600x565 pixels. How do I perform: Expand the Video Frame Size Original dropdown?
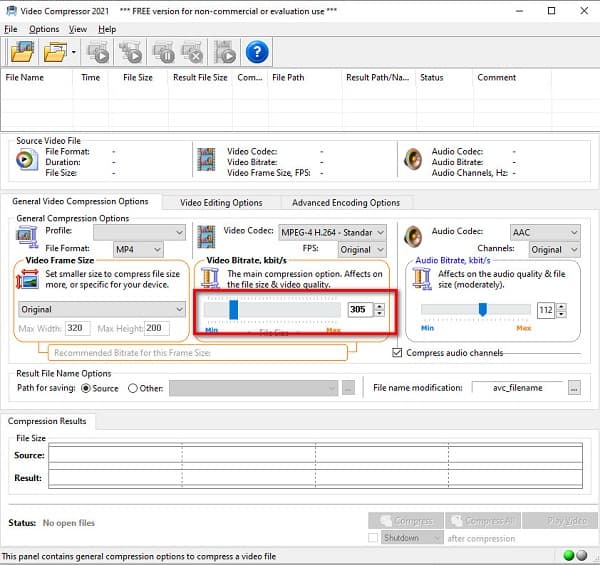click(x=102, y=309)
